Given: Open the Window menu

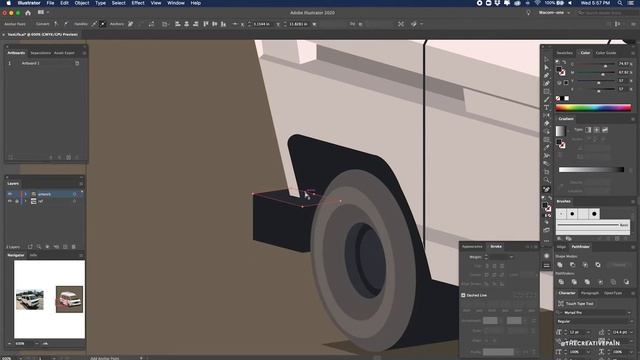Looking at the screenshot, I should pos(176,3).
